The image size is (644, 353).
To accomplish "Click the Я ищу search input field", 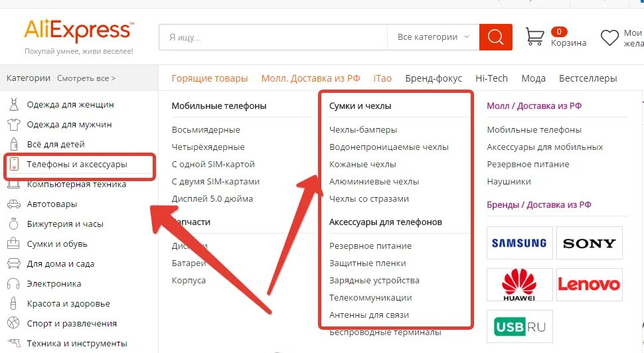I will [x=273, y=37].
